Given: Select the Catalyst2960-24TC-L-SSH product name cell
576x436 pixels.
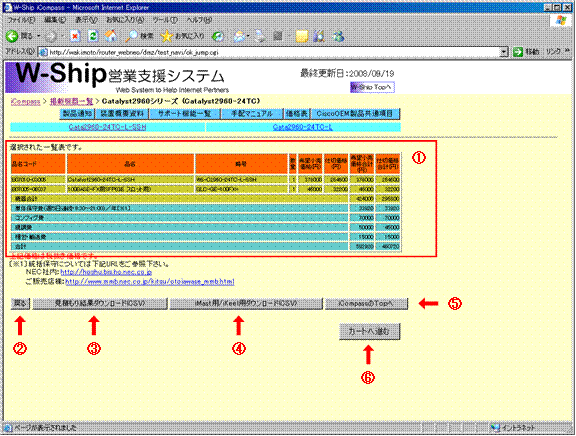Looking at the screenshot, I should (130, 180).
